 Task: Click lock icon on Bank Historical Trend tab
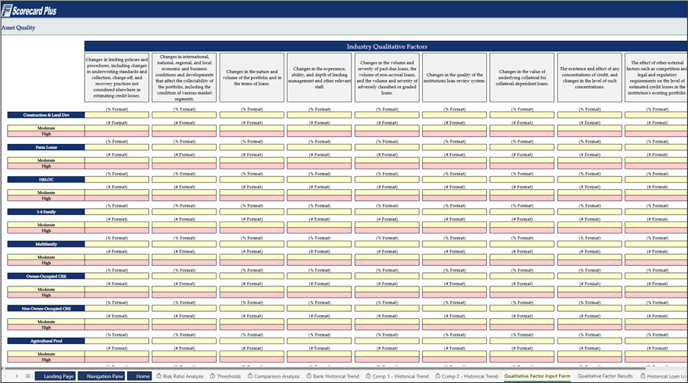click(309, 376)
